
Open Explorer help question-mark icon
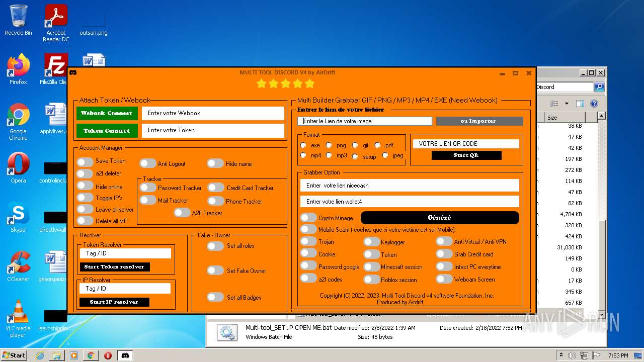click(594, 104)
